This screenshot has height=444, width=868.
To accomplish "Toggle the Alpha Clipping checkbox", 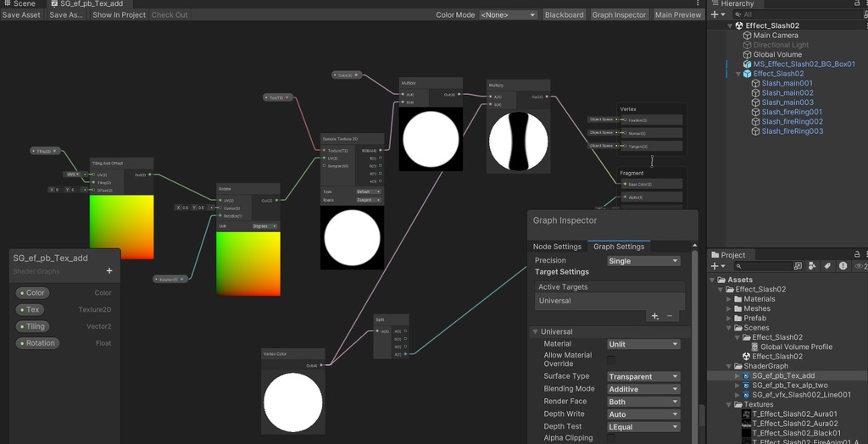I will click(x=611, y=438).
